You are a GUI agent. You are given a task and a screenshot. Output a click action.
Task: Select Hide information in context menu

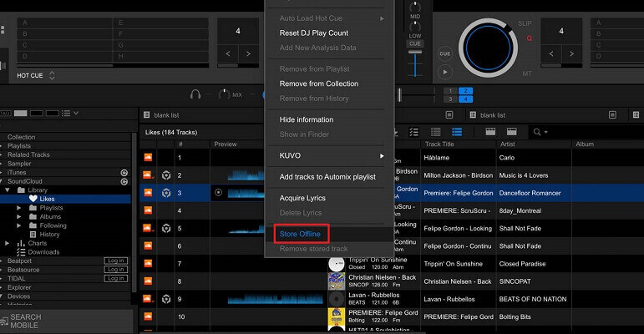307,119
